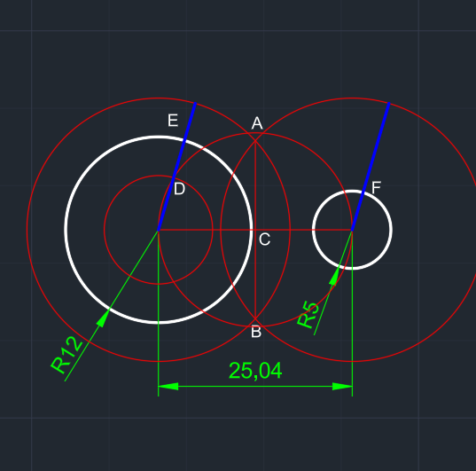Image resolution: width=476 pixels, height=471 pixels.
Task: Click point label F near small circle
Action: tap(376, 187)
